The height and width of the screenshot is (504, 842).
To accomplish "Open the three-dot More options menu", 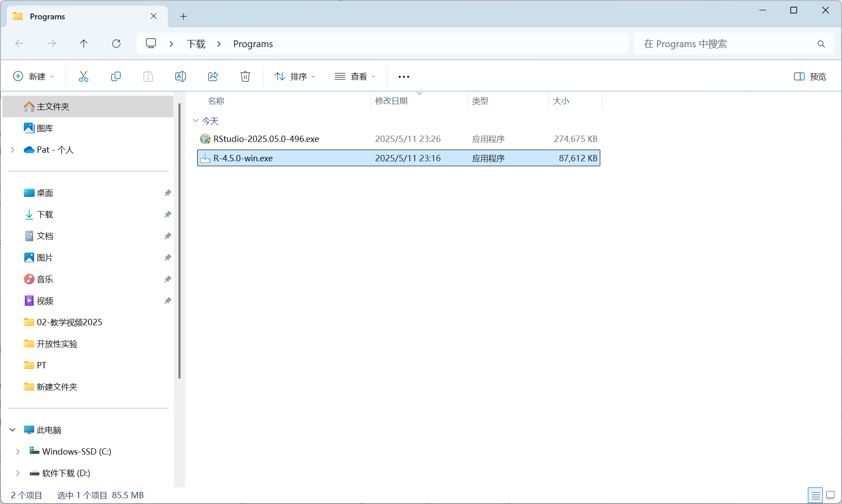I will (x=404, y=77).
